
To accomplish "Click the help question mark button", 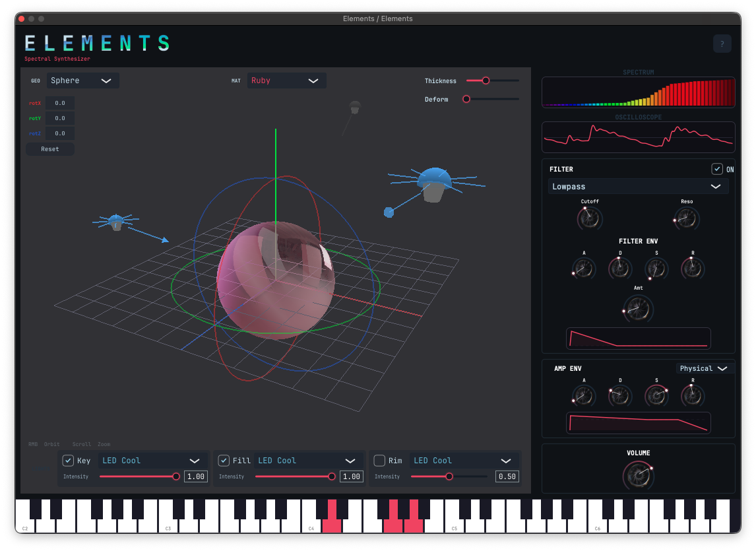I will coord(722,44).
